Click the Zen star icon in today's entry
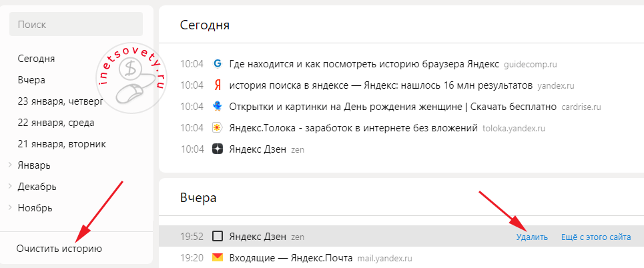The image size is (644, 268). click(217, 149)
